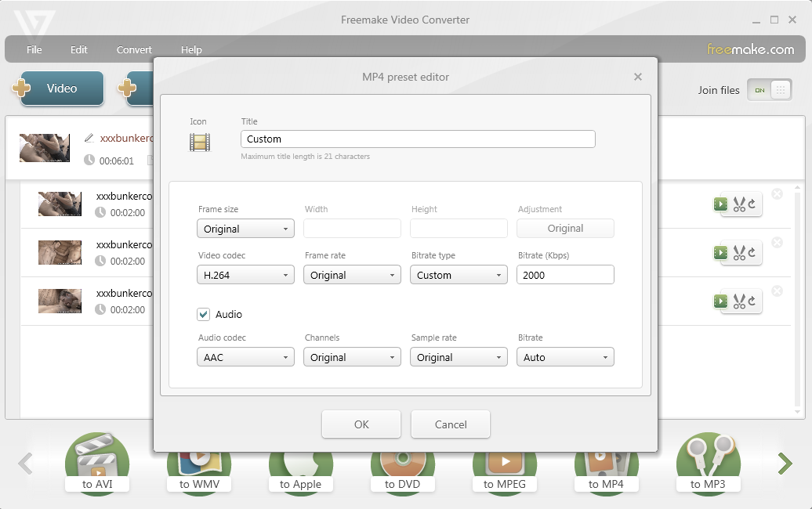Uncheck the Audio checkbox
Screen dimensions: 812x509
(x=204, y=314)
